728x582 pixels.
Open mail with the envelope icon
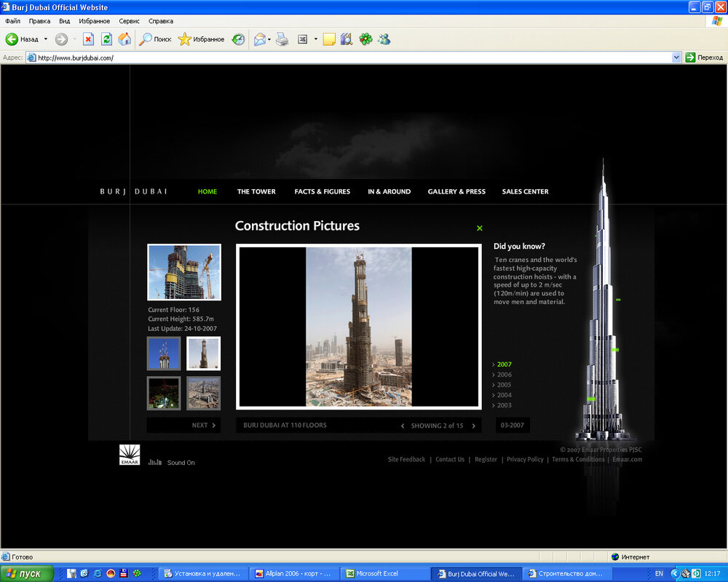259,39
